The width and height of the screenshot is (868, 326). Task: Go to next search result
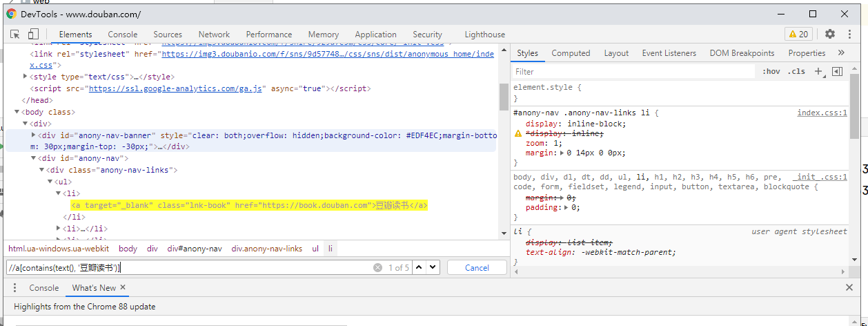tap(433, 267)
